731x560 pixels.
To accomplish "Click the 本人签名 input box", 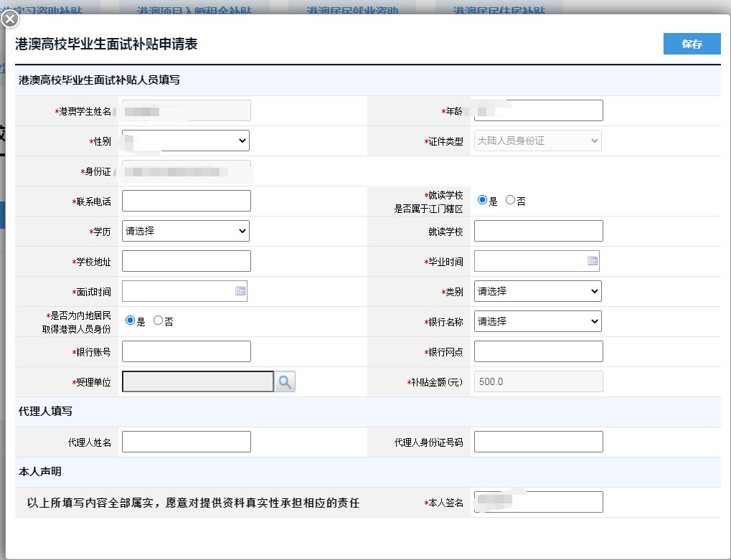I will point(538,502).
